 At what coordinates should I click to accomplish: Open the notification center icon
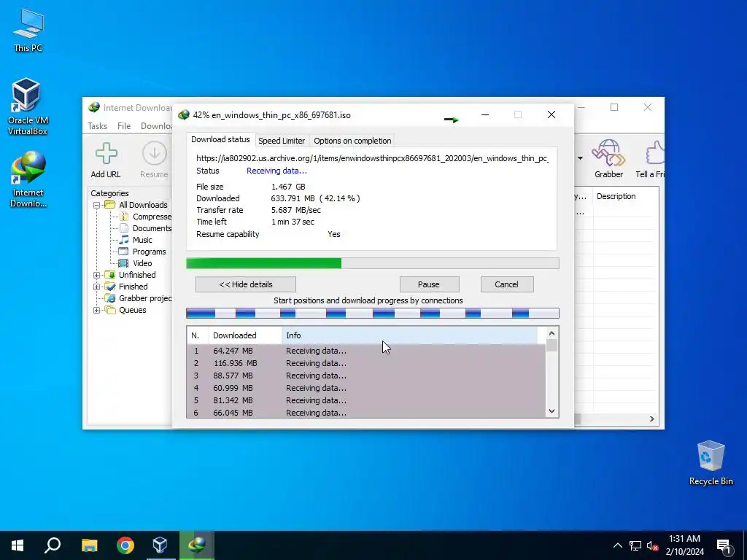(x=724, y=546)
